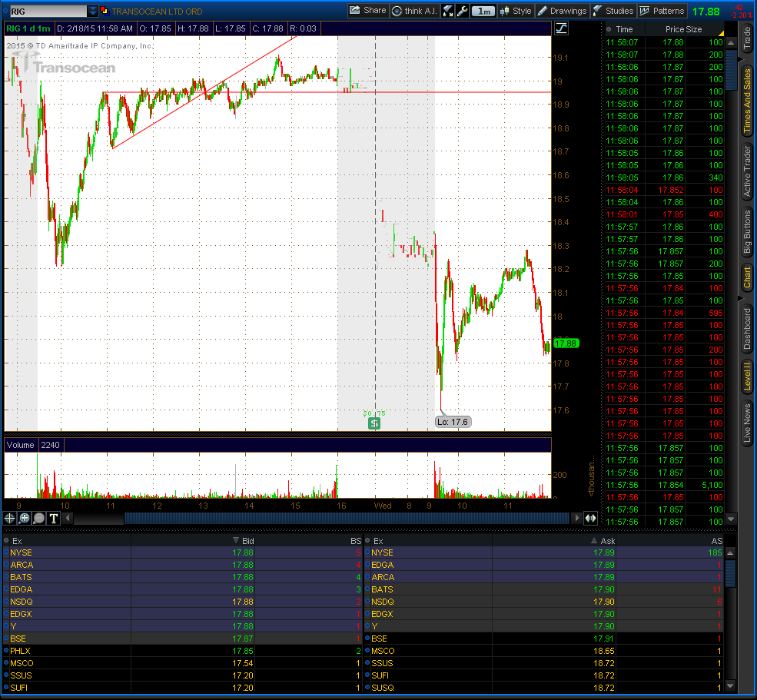
Task: Click the SUSQ ask row
Action: [x=544, y=688]
